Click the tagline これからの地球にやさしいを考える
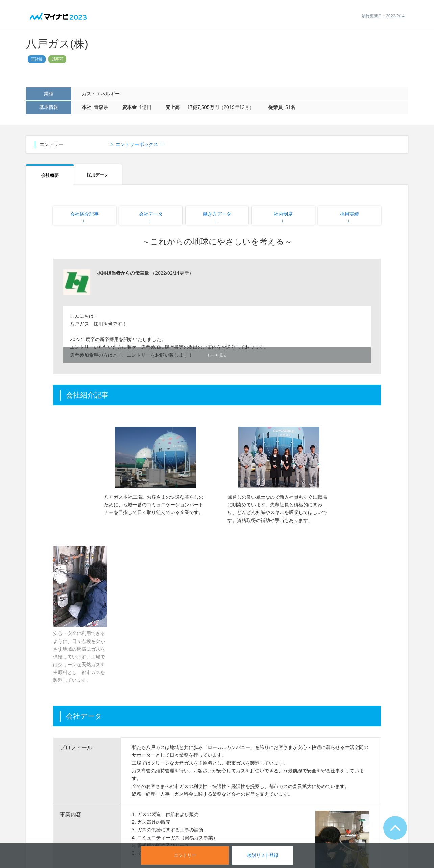 coord(217,242)
